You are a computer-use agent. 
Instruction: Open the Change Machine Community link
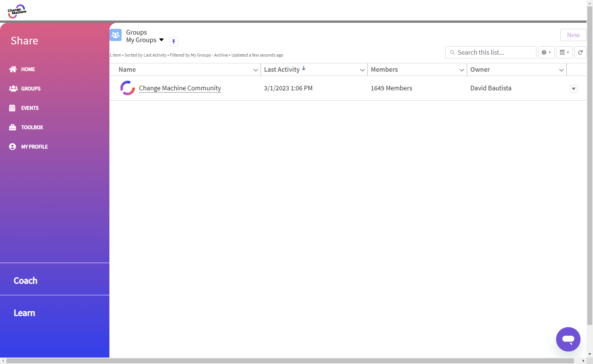pyautogui.click(x=180, y=88)
